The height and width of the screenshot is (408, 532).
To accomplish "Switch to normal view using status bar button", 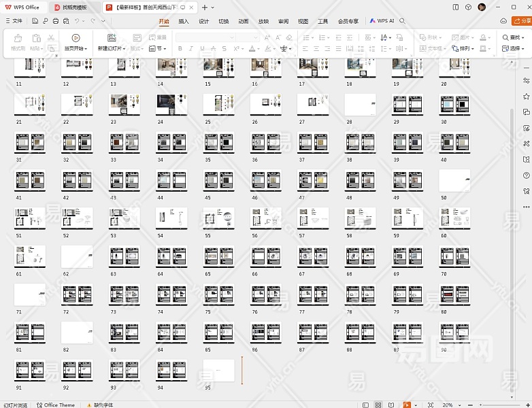I will [x=364, y=405].
